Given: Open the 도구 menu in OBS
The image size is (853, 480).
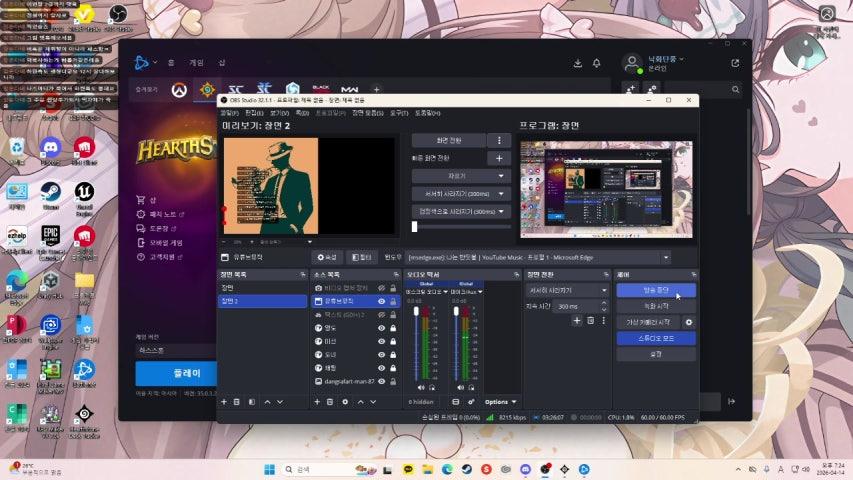Looking at the screenshot, I should (399, 113).
